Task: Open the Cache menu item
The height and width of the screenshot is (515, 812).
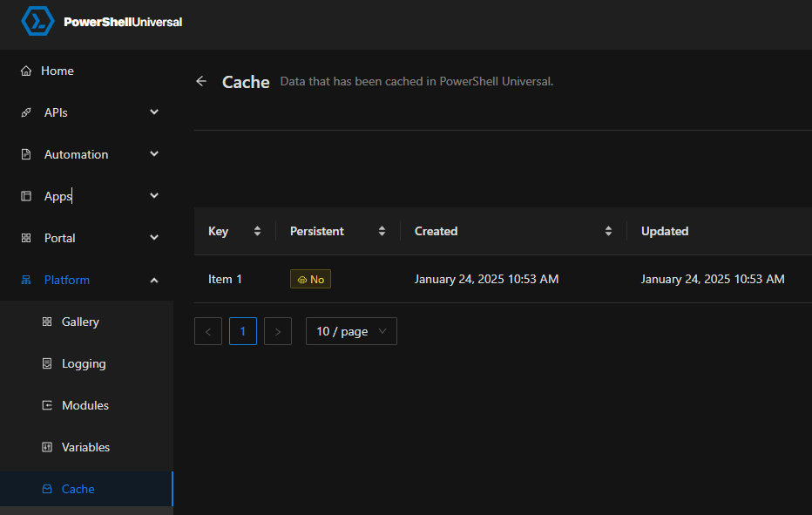Action: click(x=78, y=490)
